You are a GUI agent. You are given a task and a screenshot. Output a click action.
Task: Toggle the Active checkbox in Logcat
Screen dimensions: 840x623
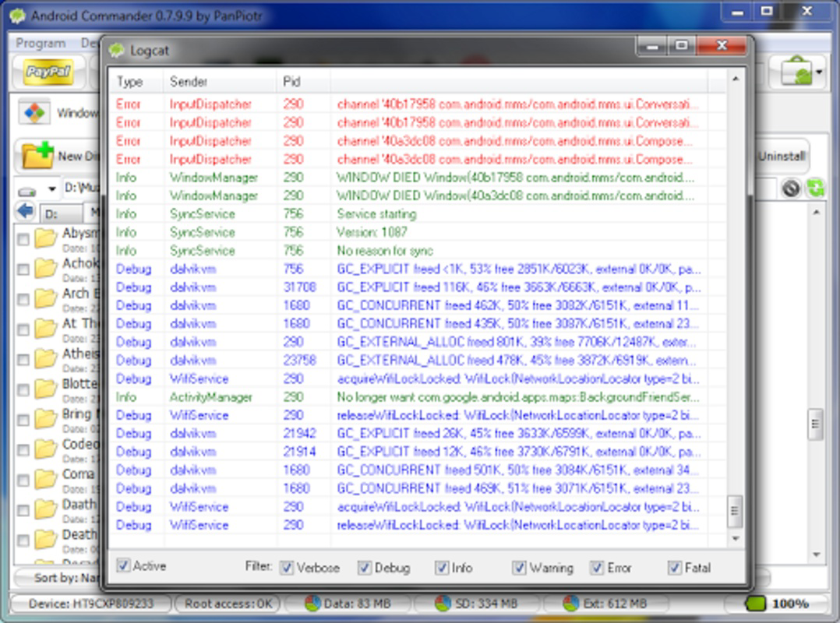[x=123, y=565]
